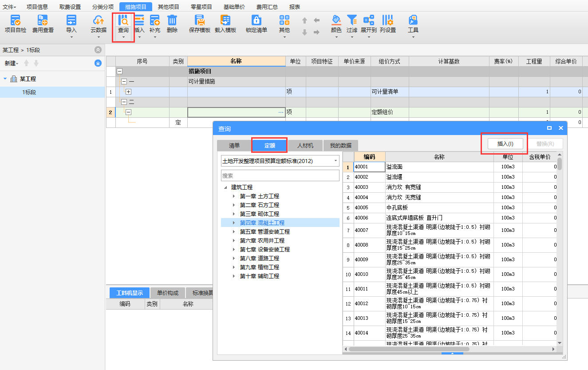Click the 载入模板 icon
Viewport: 588px width, 370px height.
coord(225,20)
